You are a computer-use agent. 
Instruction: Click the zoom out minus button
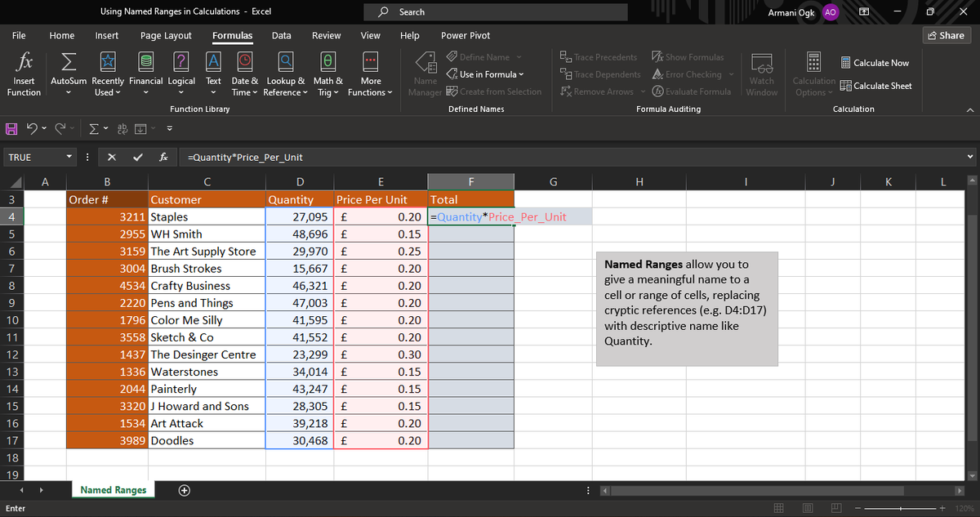[858, 509]
